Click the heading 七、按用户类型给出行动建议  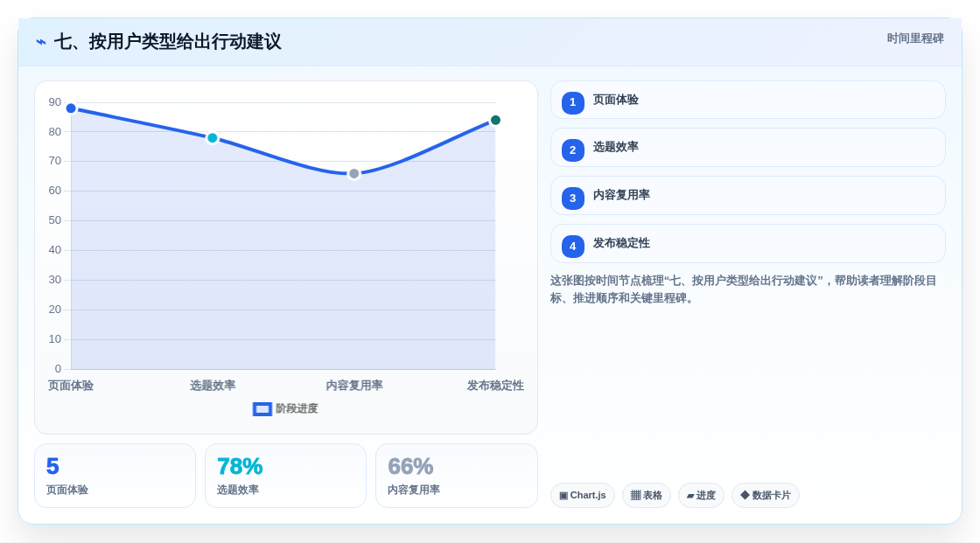point(167,42)
